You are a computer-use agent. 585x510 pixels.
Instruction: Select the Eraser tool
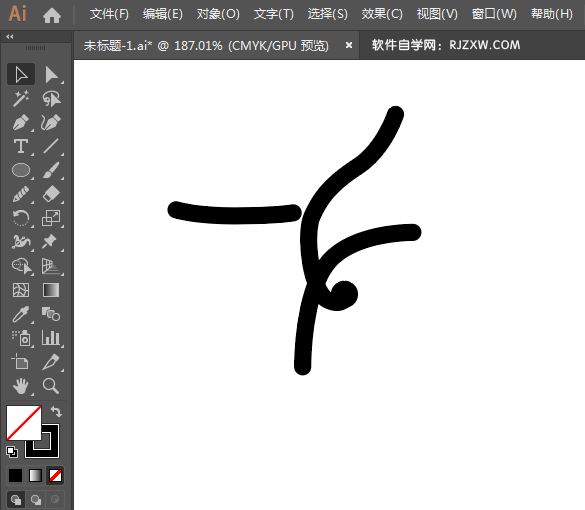click(x=51, y=194)
